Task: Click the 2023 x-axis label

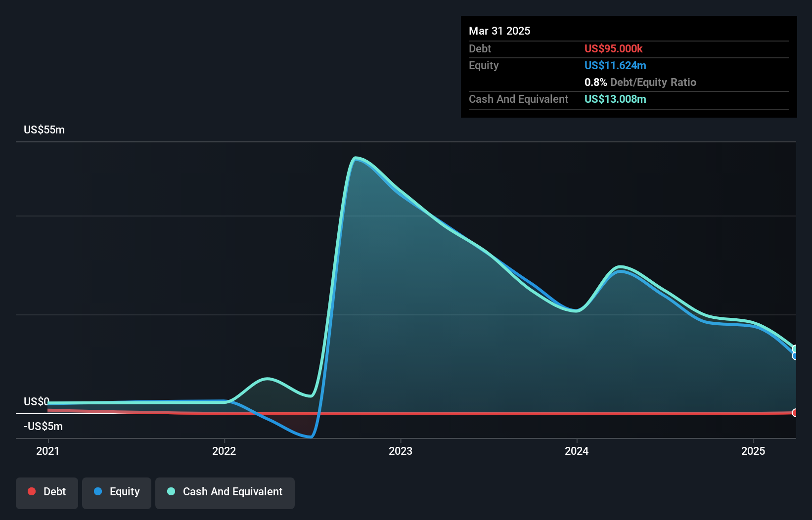Action: 401,451
